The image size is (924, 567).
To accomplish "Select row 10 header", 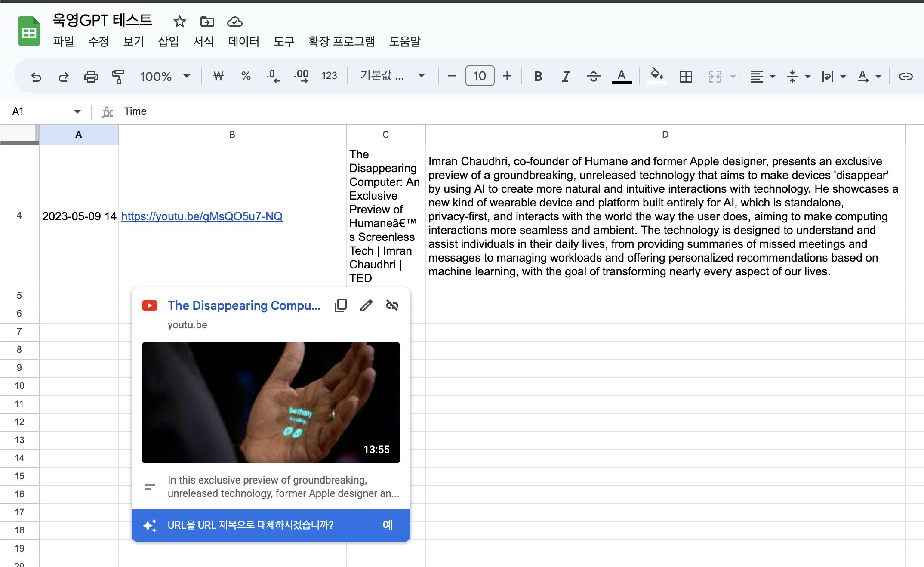I will point(19,386).
